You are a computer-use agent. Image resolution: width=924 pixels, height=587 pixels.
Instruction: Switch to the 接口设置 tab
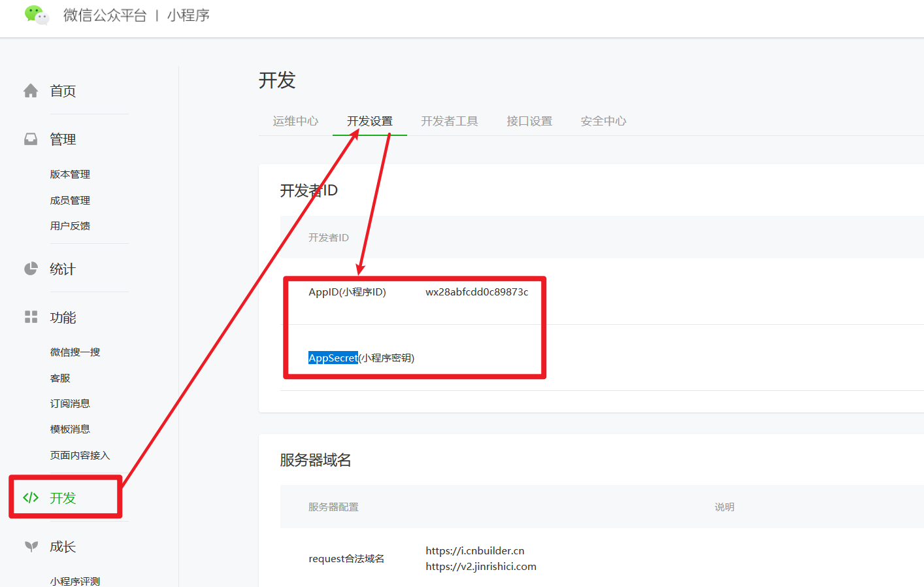pos(529,121)
